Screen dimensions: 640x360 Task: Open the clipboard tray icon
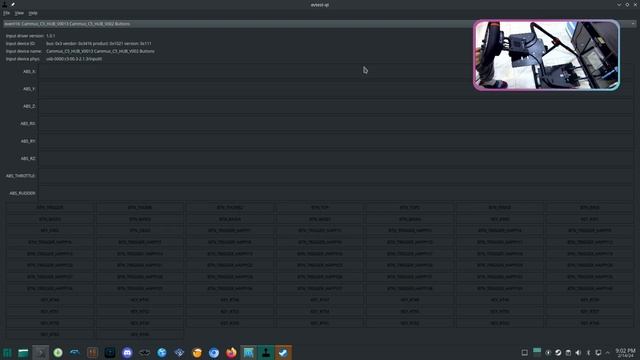(x=568, y=352)
